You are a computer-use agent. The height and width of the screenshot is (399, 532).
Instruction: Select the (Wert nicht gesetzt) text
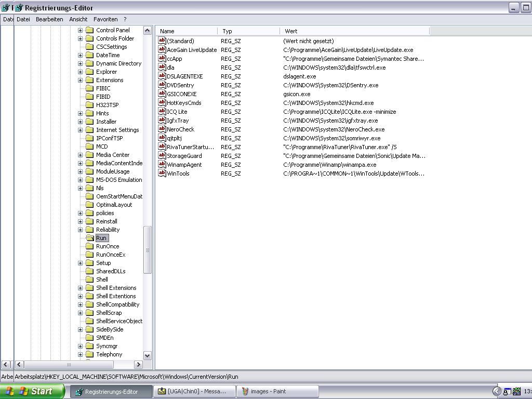coord(309,41)
